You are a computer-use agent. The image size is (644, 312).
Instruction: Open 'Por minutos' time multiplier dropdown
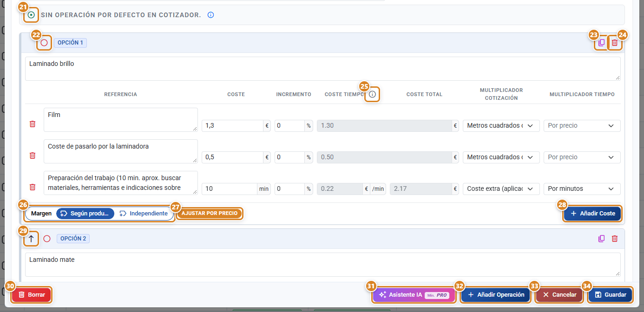pos(582,188)
